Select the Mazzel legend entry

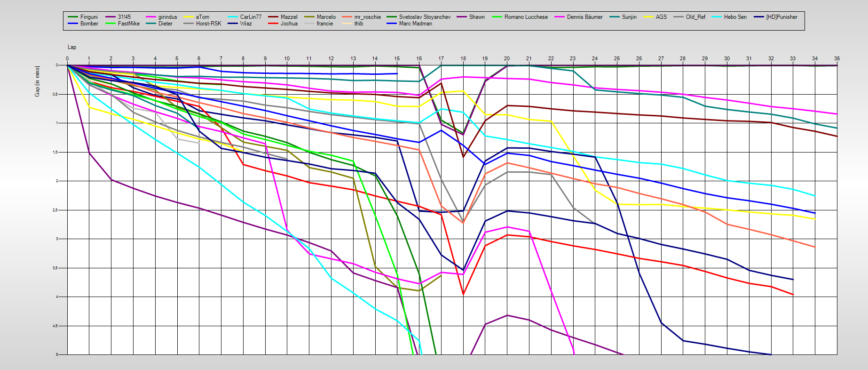(x=289, y=17)
